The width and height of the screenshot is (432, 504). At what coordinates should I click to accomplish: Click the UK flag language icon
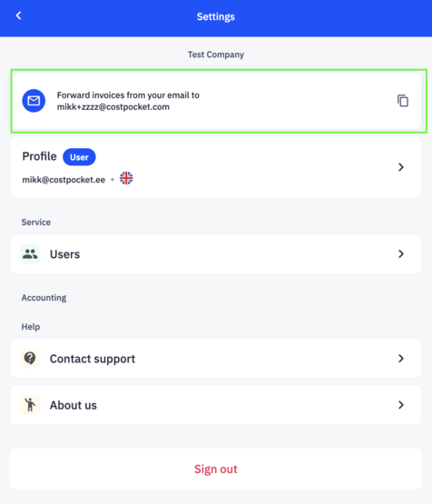tap(126, 178)
